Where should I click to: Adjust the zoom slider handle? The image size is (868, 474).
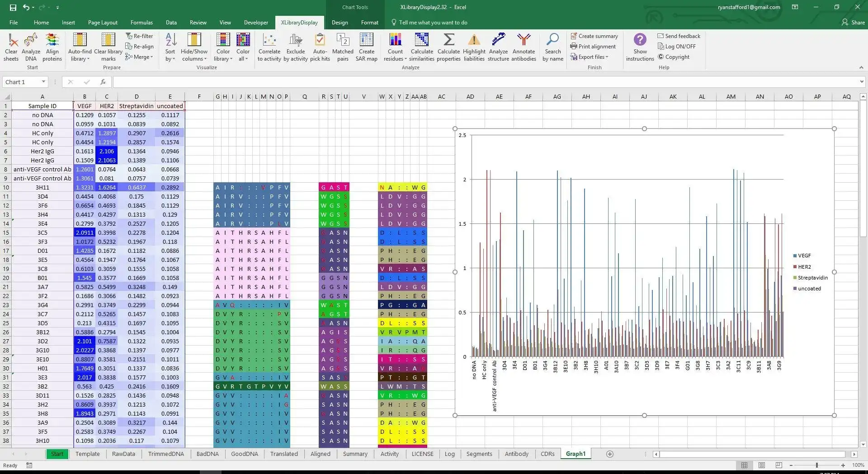pos(816,465)
